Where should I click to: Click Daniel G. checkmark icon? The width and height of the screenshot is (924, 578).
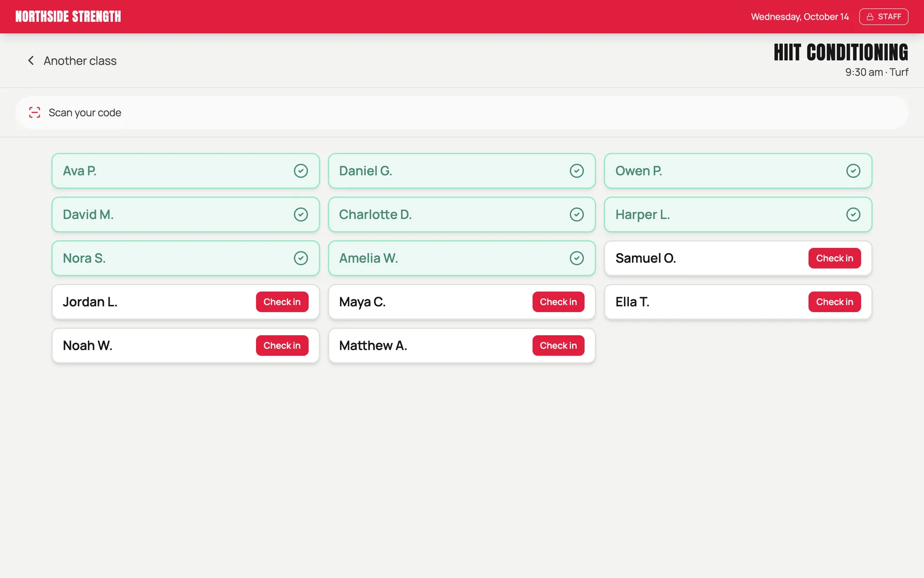[577, 171]
